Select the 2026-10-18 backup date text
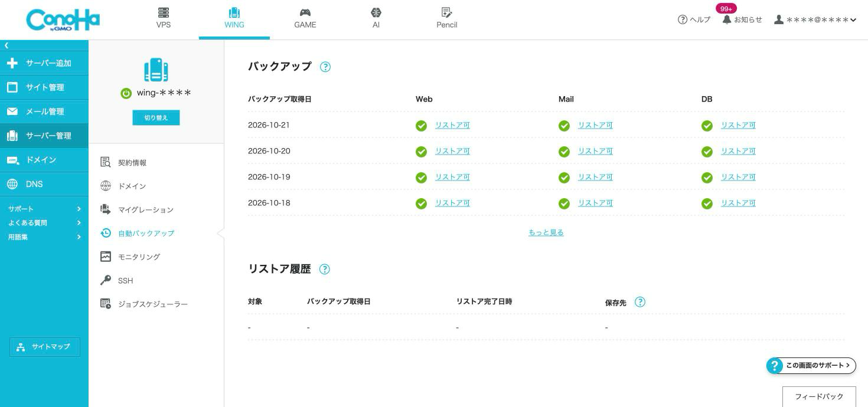The width and height of the screenshot is (868, 407). pos(269,203)
